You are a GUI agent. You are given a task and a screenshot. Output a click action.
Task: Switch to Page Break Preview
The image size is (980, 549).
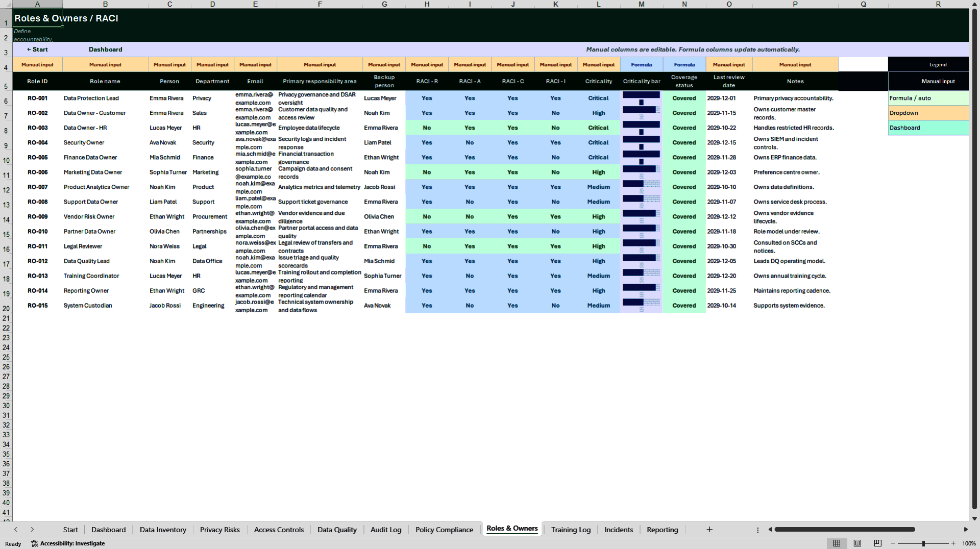[x=877, y=543]
